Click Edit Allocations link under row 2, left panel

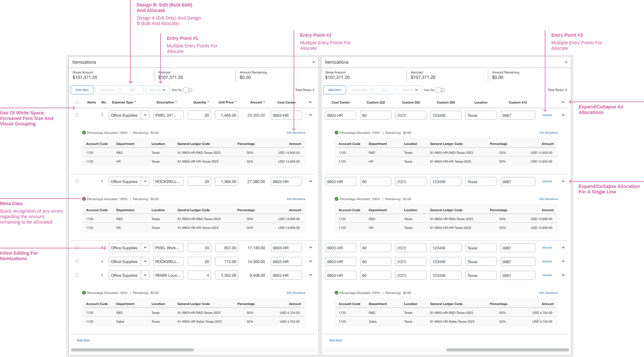point(296,199)
